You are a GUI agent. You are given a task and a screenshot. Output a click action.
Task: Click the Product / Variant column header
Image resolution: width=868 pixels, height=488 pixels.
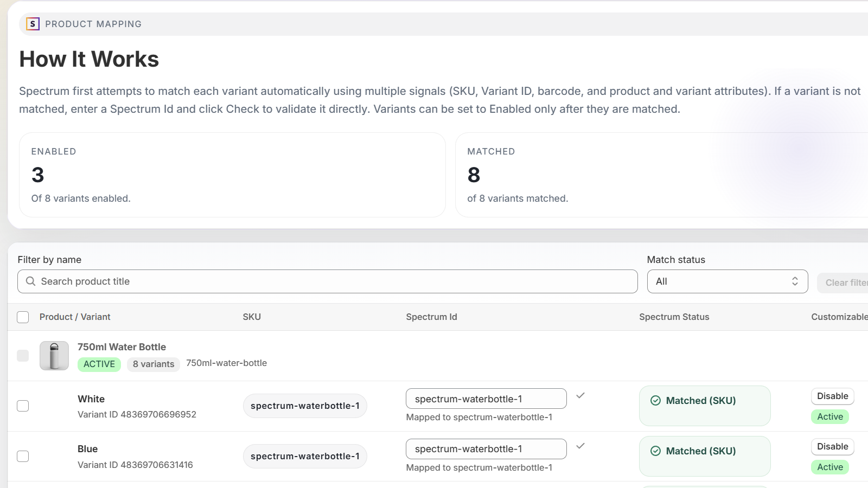[x=75, y=317]
